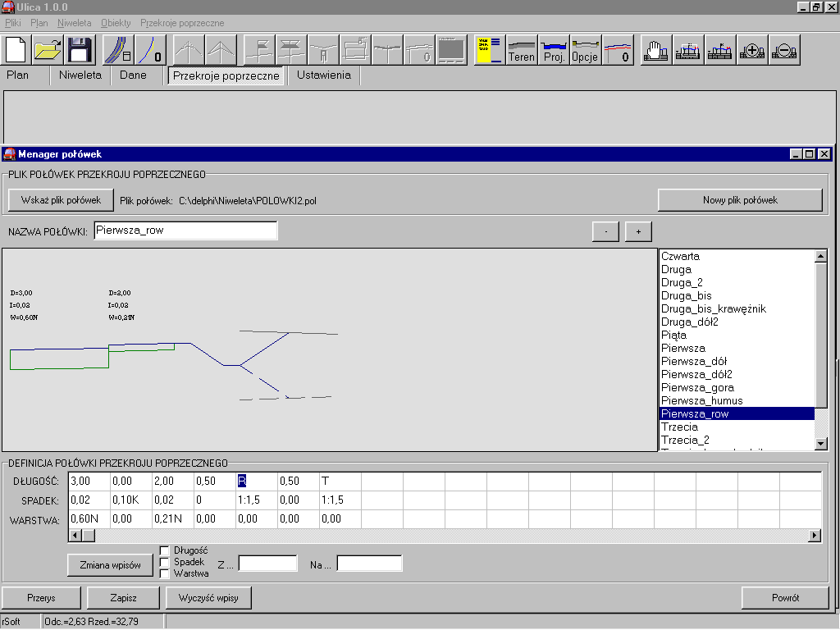This screenshot has width=840, height=630.
Task: Click the NAZWA POŁÓWKI text field
Action: 185,231
